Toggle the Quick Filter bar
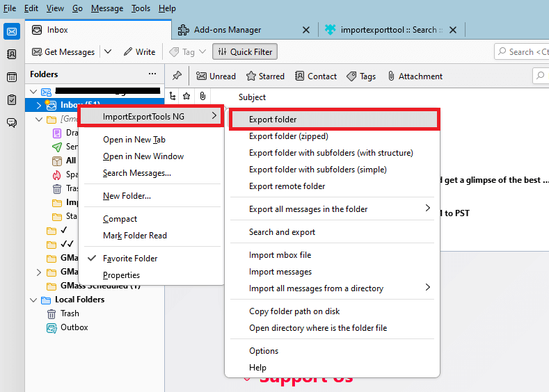Viewport: 549px width, 392px height. 245,51
